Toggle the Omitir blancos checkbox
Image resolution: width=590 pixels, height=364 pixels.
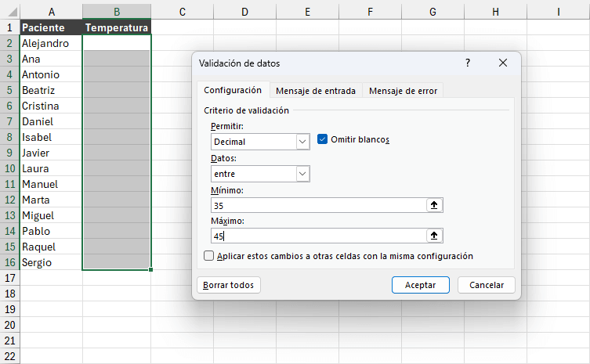[x=322, y=139]
